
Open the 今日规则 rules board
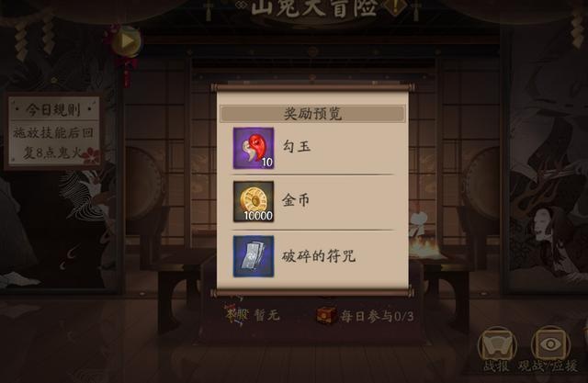[x=53, y=130]
